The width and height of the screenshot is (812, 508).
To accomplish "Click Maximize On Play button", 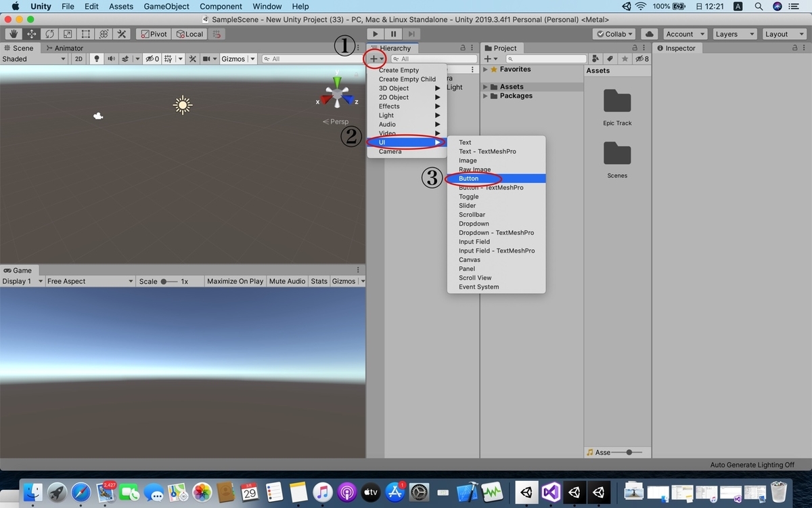I will click(235, 281).
